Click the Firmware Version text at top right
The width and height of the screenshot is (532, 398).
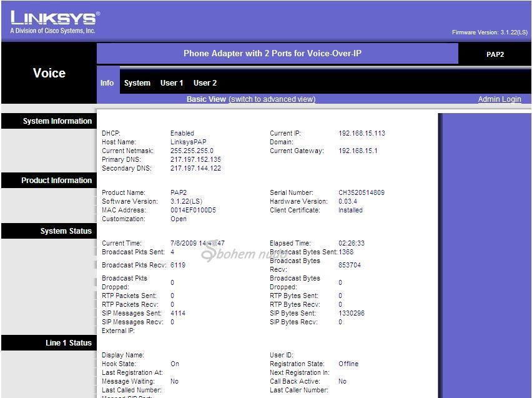pyautogui.click(x=489, y=32)
